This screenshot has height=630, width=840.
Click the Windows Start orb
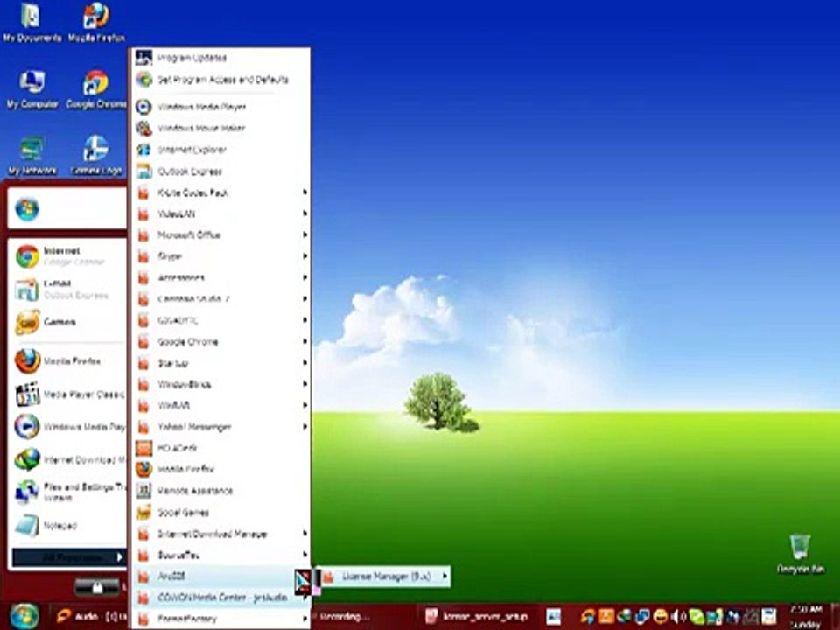point(24,616)
